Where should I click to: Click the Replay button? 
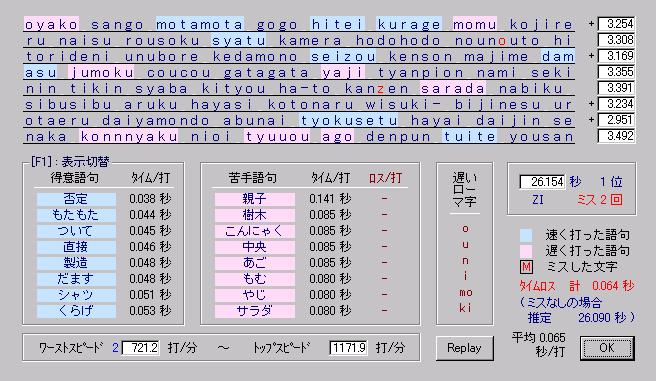[464, 348]
